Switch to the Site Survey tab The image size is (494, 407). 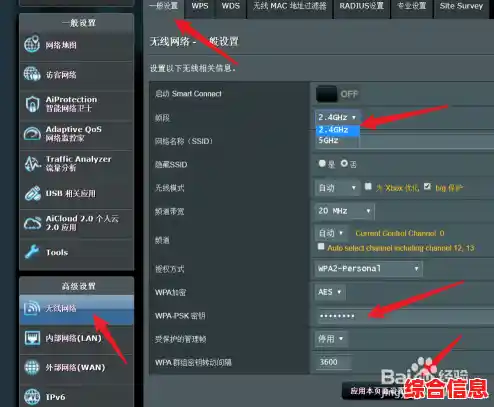(461, 6)
